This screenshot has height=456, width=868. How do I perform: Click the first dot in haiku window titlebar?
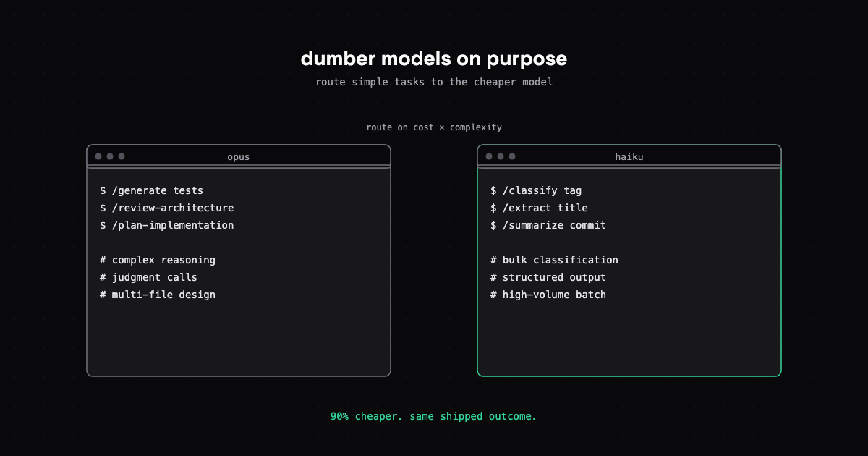pyautogui.click(x=489, y=156)
